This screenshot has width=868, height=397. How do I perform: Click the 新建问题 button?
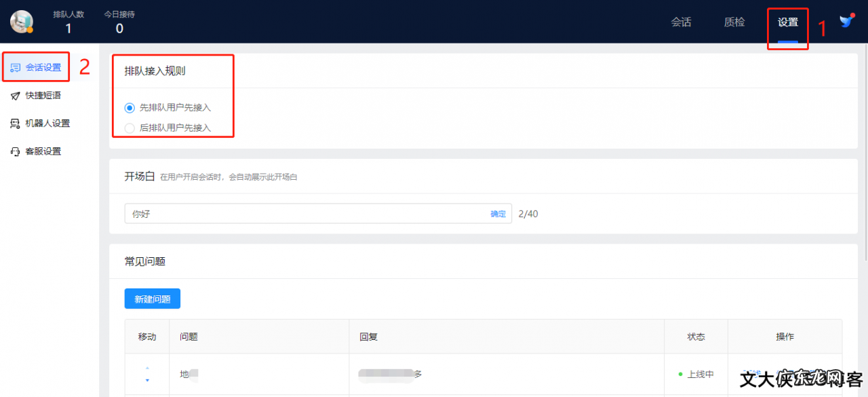click(x=153, y=299)
